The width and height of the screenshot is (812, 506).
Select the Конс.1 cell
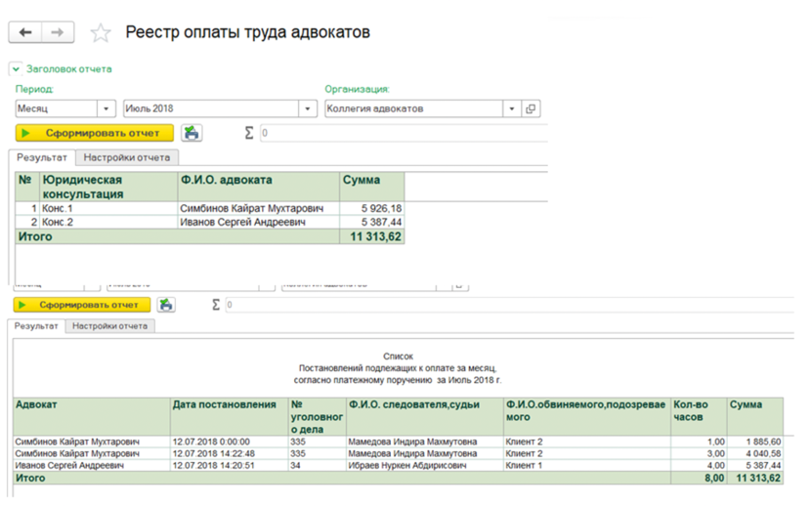108,209
